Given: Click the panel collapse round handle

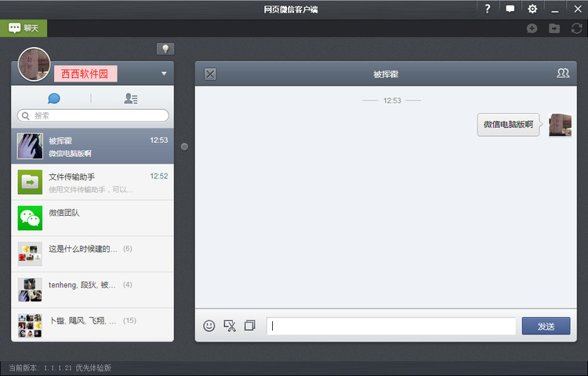Looking at the screenshot, I should click(184, 147).
